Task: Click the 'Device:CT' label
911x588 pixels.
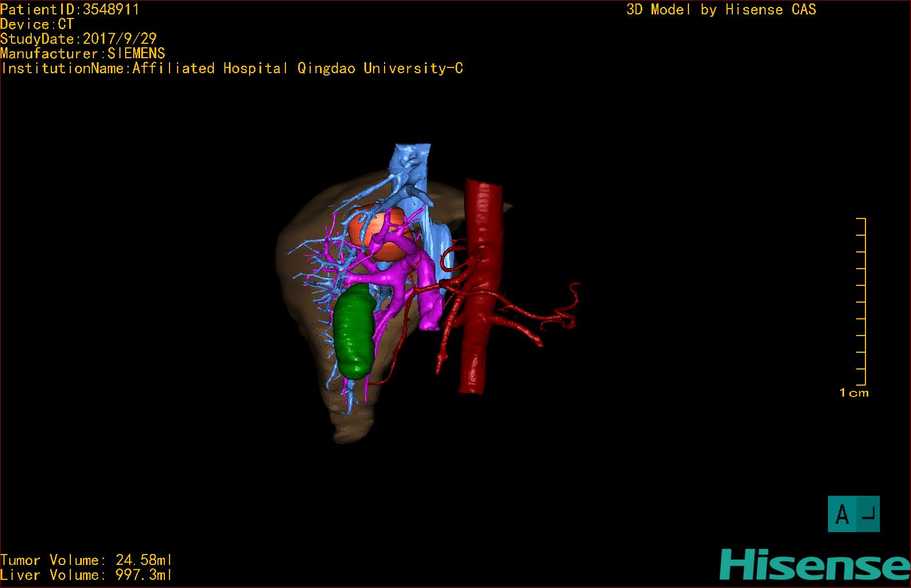Action: (x=37, y=24)
